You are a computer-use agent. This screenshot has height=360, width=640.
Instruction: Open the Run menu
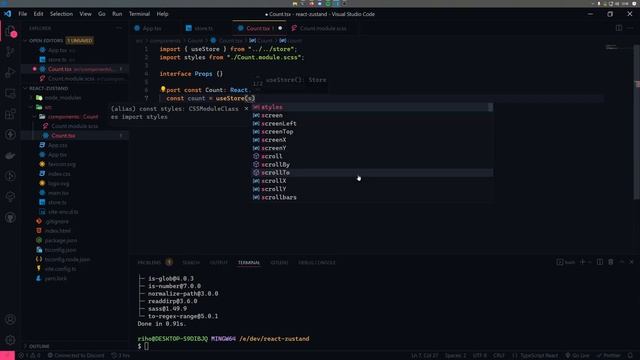[117, 14]
